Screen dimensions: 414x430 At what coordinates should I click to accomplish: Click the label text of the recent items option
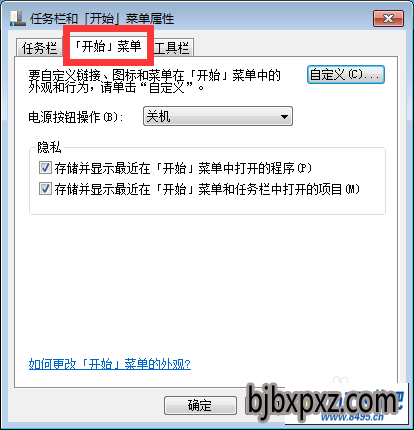click(207, 189)
